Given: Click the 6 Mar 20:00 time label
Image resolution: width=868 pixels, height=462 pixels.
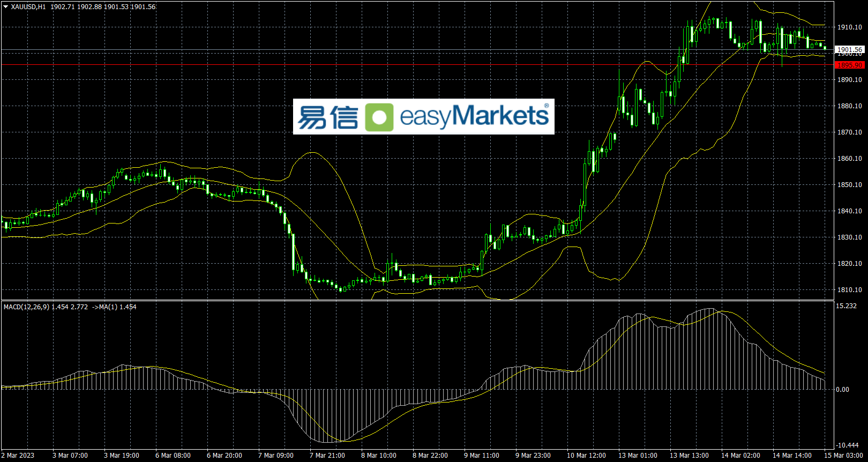Looking at the screenshot, I should point(225,456).
